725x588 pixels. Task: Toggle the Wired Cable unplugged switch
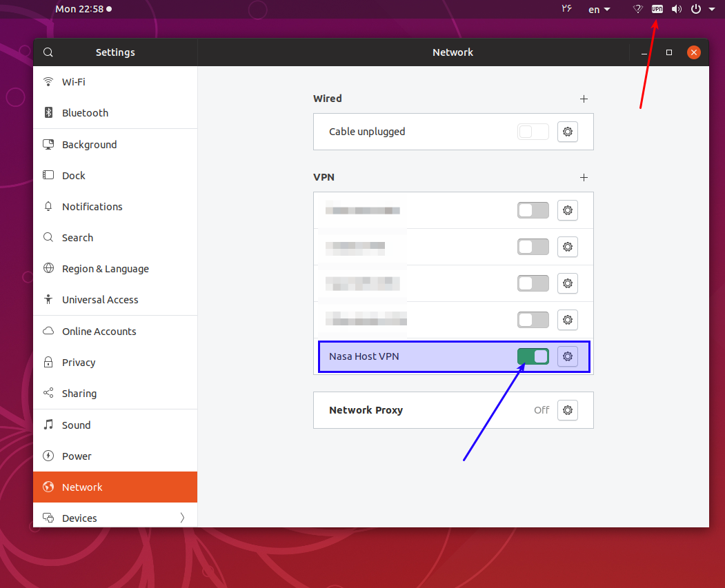click(533, 132)
